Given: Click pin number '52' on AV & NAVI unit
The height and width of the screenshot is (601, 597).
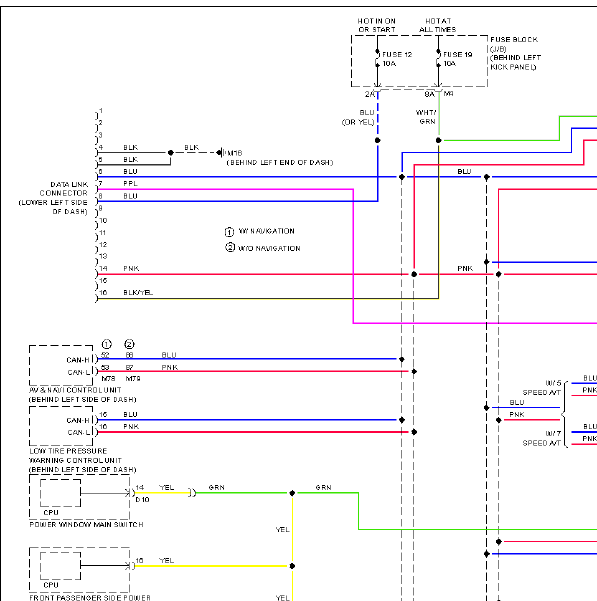Looking at the screenshot, I should click(105, 355).
